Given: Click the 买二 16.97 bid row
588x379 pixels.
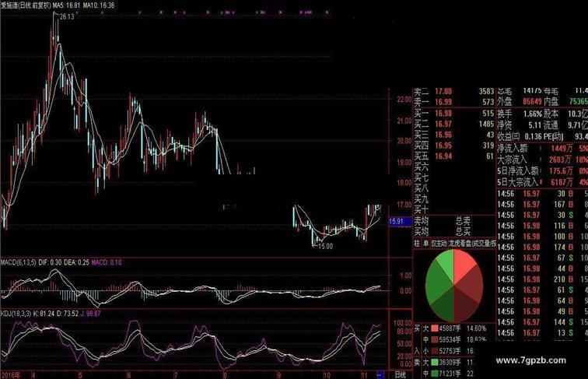Looking at the screenshot, I should pos(454,124).
